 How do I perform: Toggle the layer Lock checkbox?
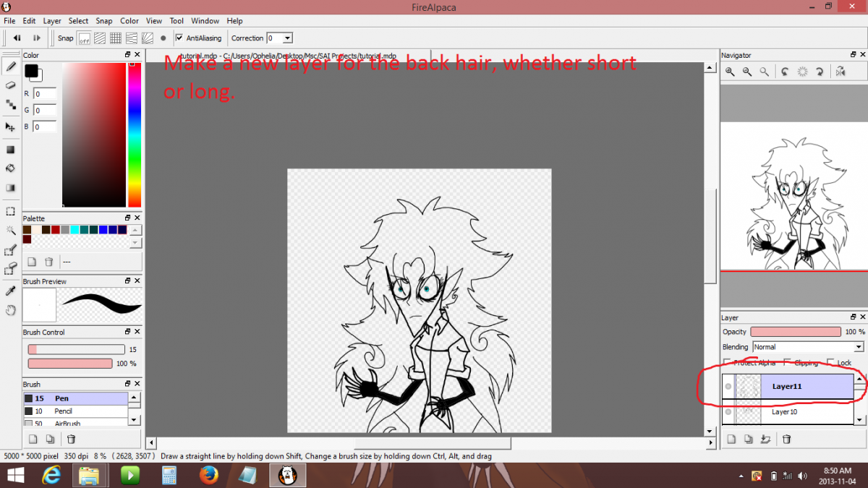[x=832, y=363]
